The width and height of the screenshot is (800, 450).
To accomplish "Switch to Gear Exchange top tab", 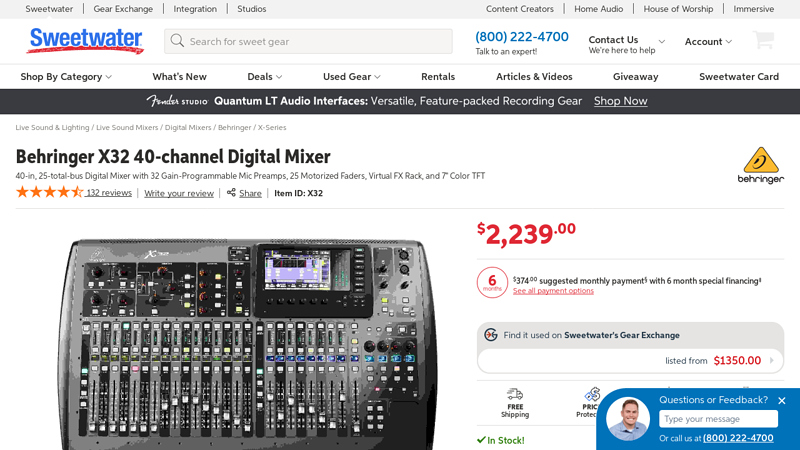I will click(123, 9).
